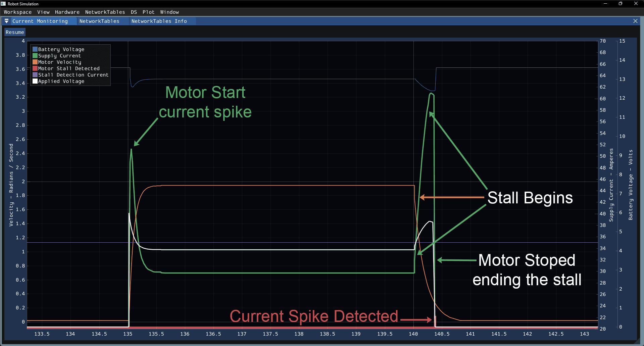Toggle Motor Velocity series color swatch

[x=35, y=62]
